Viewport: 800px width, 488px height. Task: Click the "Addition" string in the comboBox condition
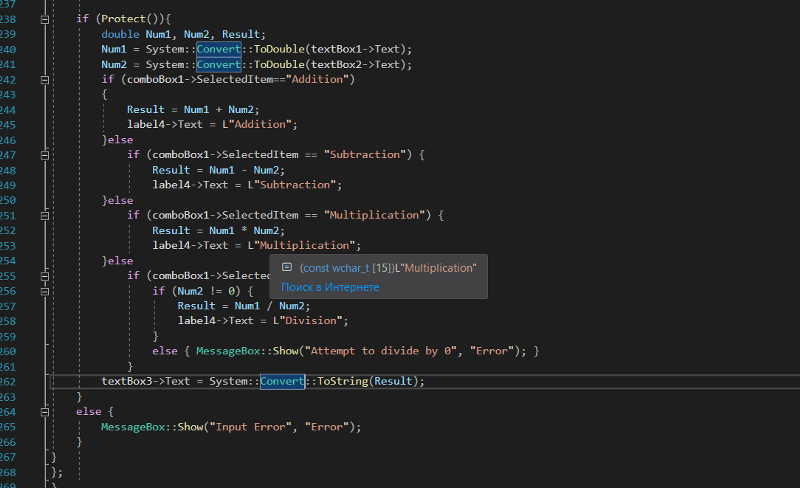(317, 79)
